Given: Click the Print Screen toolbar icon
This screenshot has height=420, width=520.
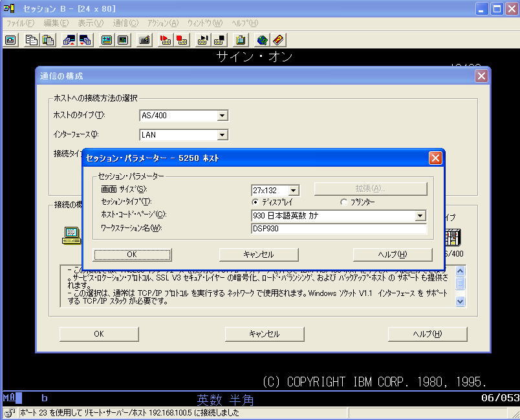Looking at the screenshot, I should (10, 40).
